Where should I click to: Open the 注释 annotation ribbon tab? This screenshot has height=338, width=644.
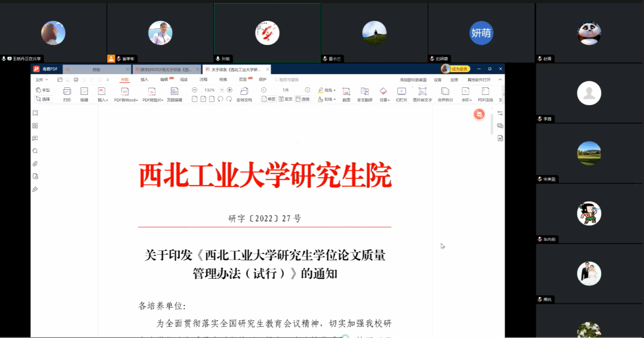pos(203,80)
